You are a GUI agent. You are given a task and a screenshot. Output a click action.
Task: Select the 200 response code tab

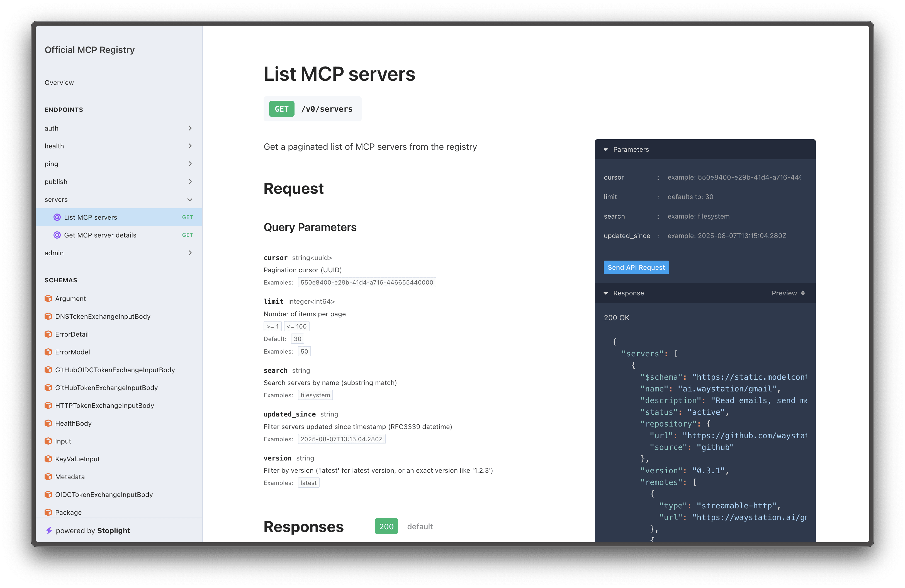pyautogui.click(x=386, y=526)
